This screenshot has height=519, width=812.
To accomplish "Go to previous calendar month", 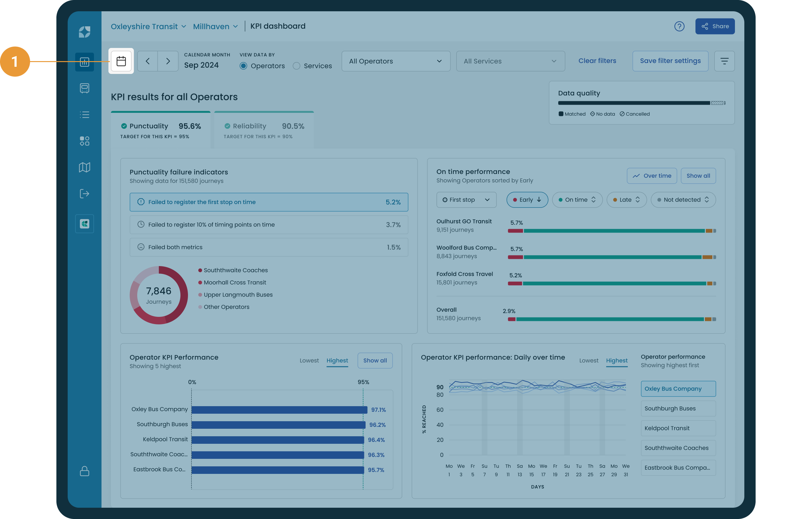I will (147, 61).
